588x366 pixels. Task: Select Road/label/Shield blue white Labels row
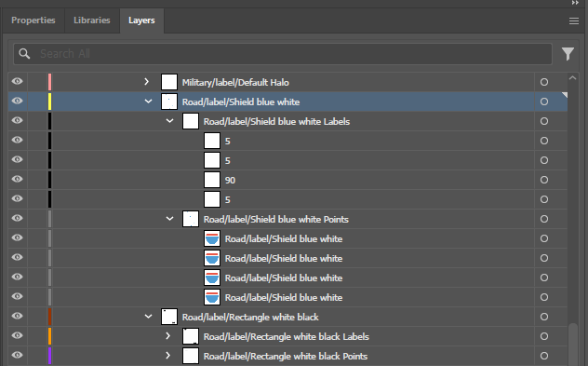[287, 121]
